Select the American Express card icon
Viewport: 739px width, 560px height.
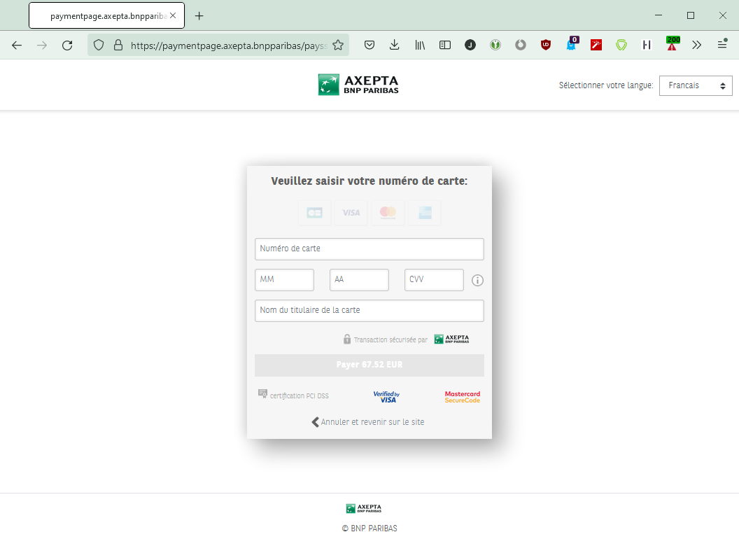click(x=425, y=213)
